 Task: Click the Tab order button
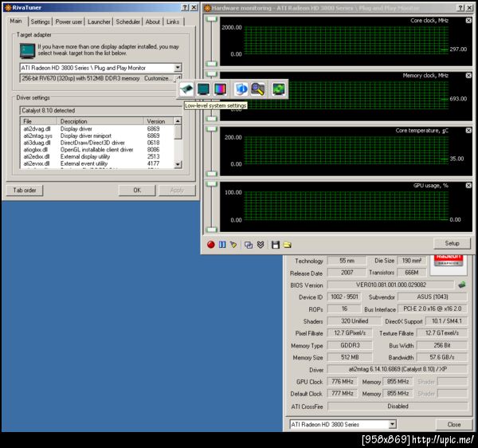[x=25, y=191]
